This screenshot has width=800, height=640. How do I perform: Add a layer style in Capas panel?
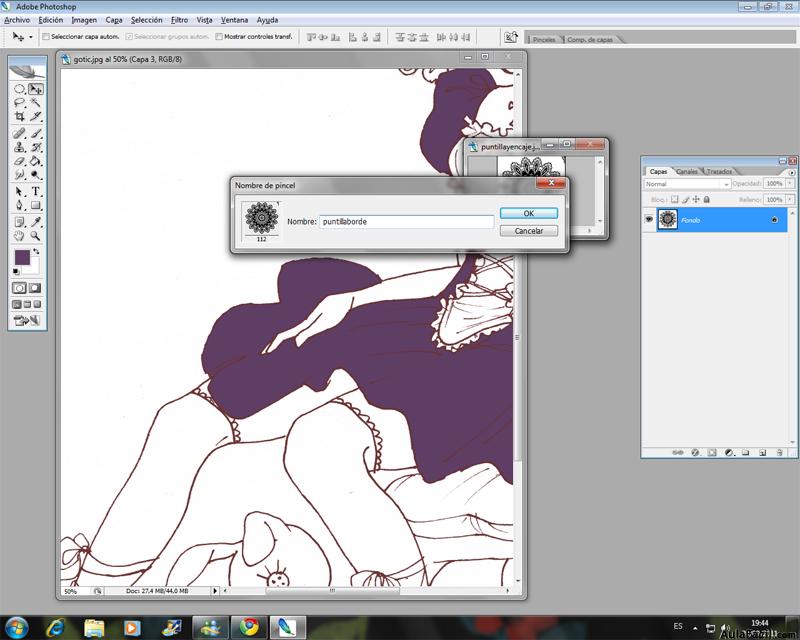coord(695,452)
